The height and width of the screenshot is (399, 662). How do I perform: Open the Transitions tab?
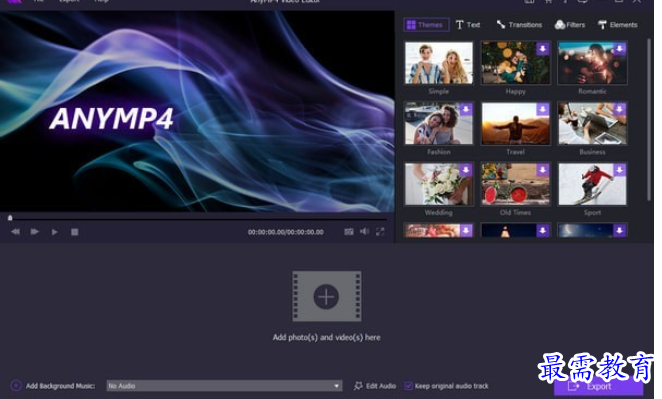point(519,25)
